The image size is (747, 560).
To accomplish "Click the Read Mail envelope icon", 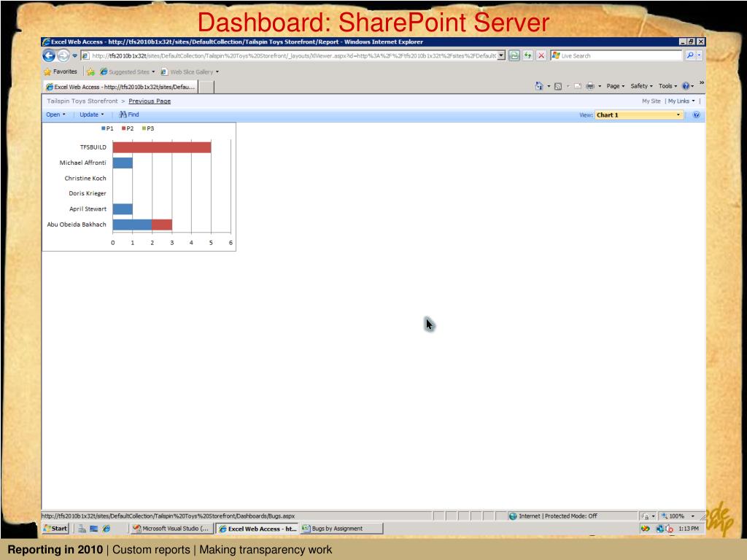I will coord(578,86).
